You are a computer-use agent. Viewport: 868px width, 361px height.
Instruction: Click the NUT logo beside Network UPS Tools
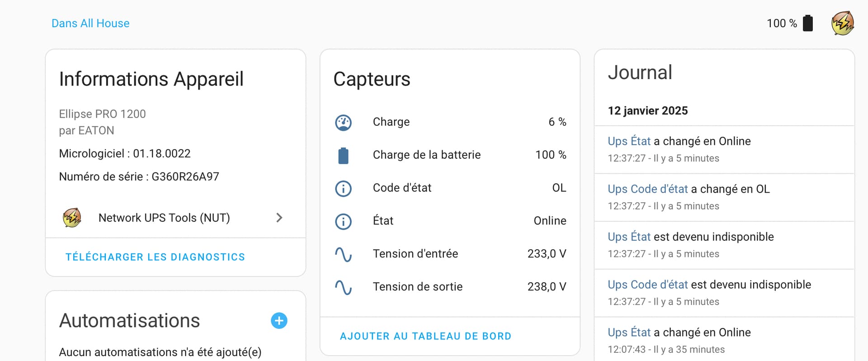click(x=72, y=218)
